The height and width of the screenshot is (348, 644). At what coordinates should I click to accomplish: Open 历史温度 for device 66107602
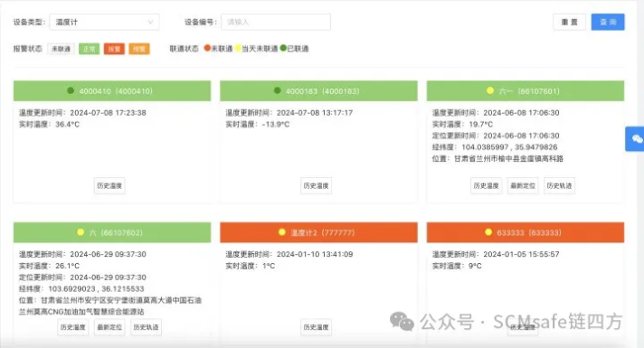(73, 327)
